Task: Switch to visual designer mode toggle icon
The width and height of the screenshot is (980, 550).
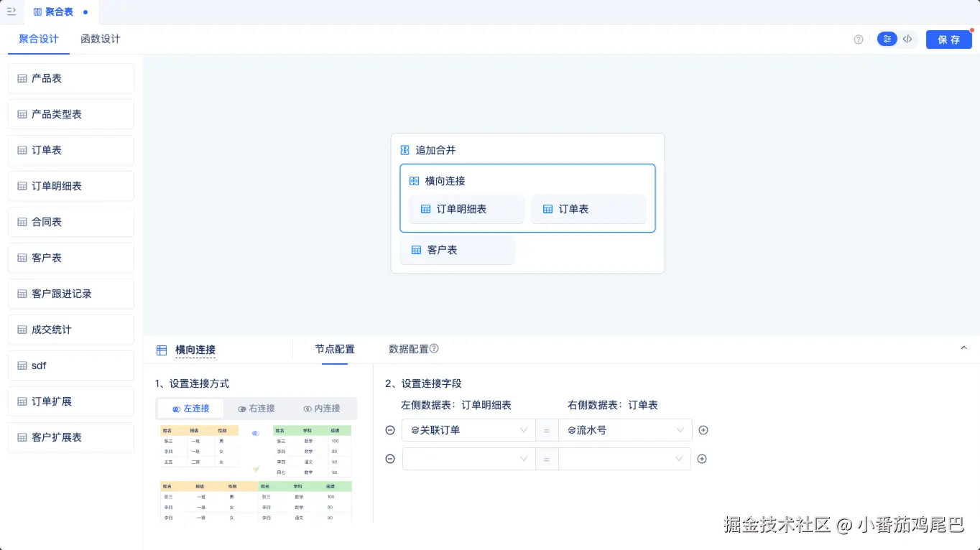Action: [x=887, y=39]
